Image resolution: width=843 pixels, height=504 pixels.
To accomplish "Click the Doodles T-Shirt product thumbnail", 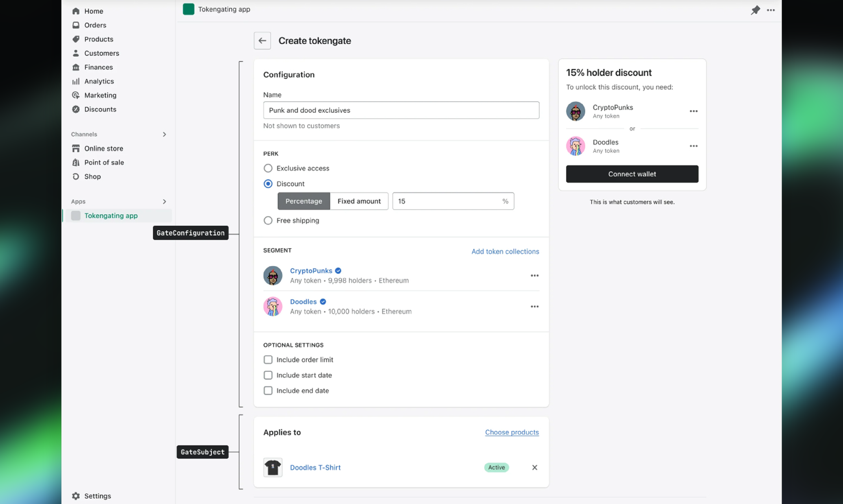I will click(273, 467).
